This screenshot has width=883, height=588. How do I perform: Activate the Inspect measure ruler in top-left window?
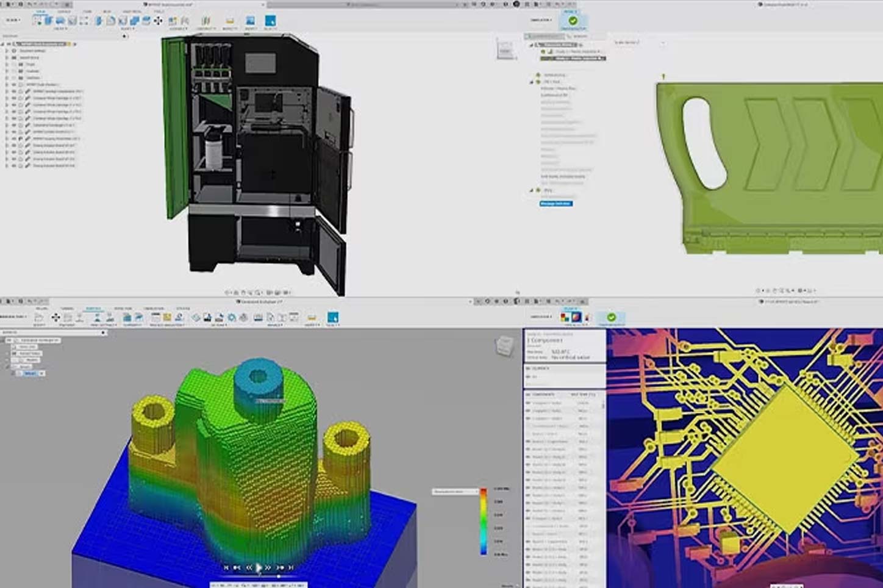pyautogui.click(x=230, y=20)
